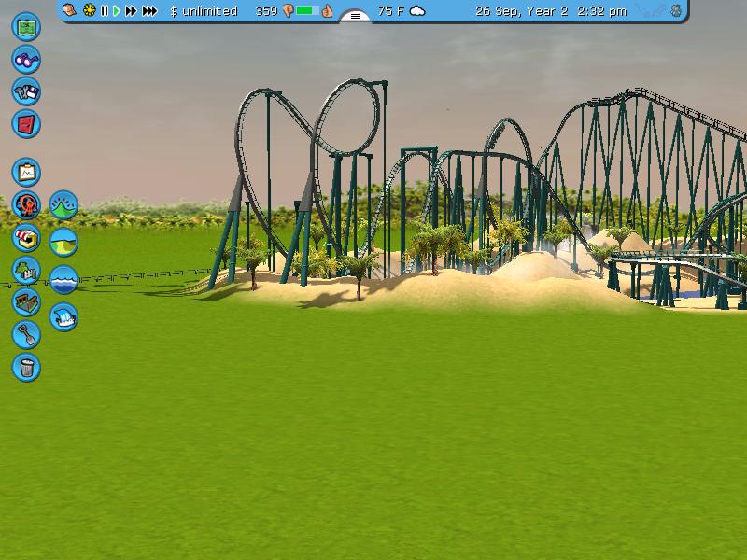Choose the mountain terrain shaping tool

click(63, 204)
